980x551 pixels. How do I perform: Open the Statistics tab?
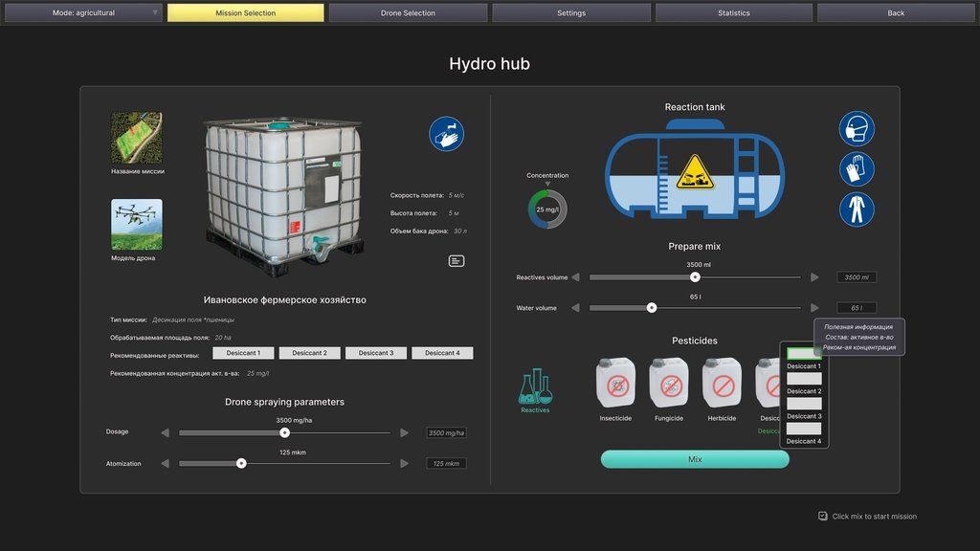click(x=734, y=13)
